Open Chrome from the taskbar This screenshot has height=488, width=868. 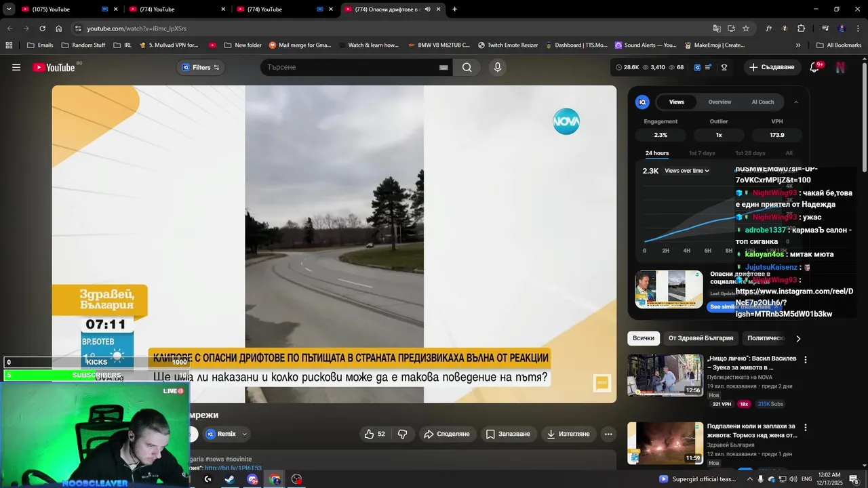click(275, 479)
